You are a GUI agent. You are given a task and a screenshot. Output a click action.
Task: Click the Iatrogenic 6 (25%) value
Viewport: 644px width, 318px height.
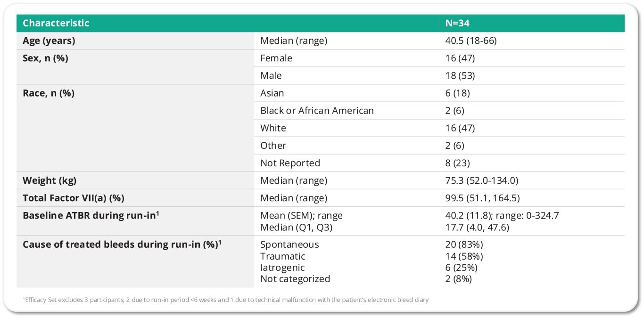[462, 268]
